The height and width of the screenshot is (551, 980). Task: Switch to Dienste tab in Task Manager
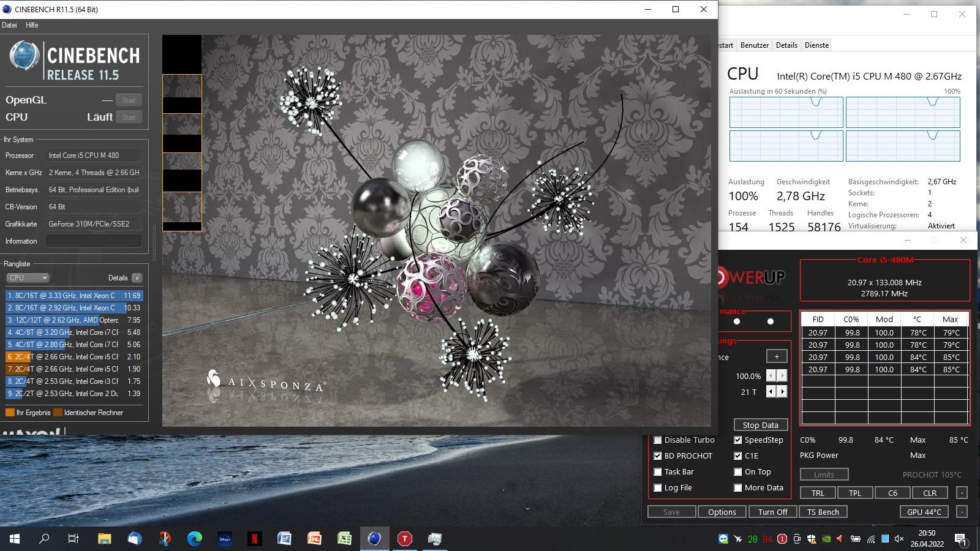point(816,45)
